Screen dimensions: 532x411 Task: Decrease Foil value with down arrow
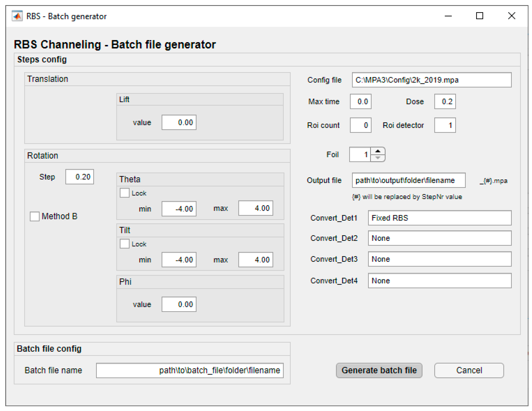[378, 158]
